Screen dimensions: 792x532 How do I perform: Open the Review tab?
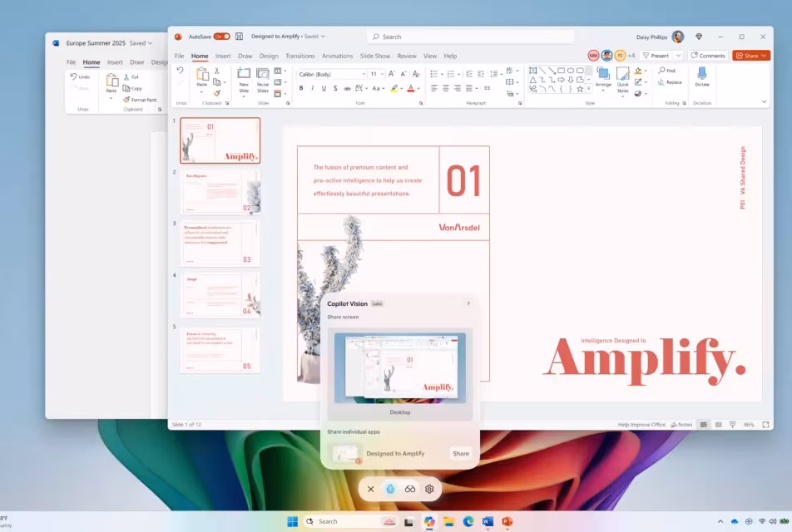407,56
